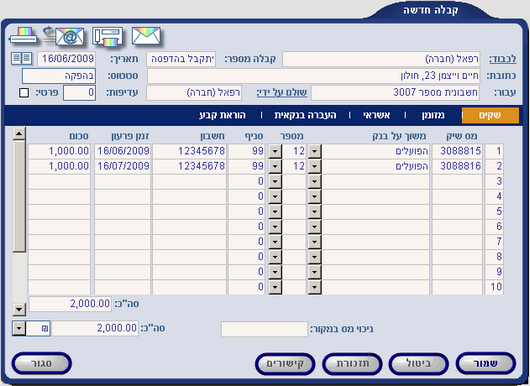Click the checks table vertical scrollbar thumb
The image size is (530, 386).
(x=19, y=196)
